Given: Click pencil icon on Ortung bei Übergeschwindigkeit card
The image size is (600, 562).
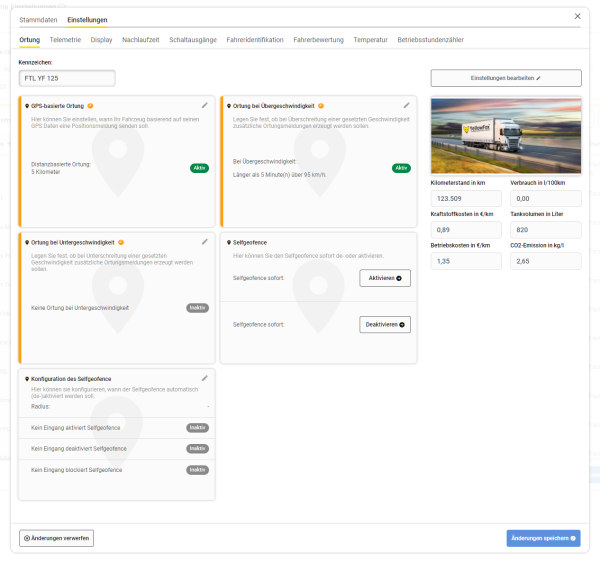Looking at the screenshot, I should pyautogui.click(x=406, y=105).
